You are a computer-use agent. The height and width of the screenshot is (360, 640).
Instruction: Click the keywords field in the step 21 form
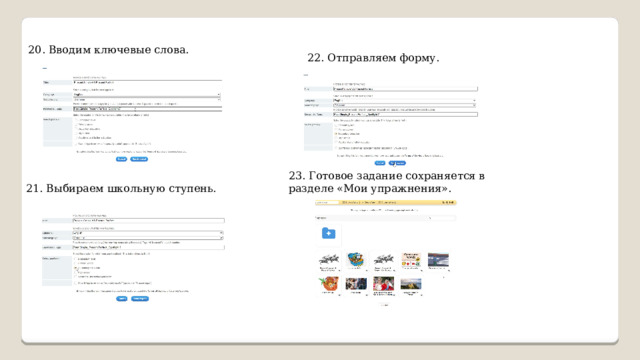click(x=149, y=247)
